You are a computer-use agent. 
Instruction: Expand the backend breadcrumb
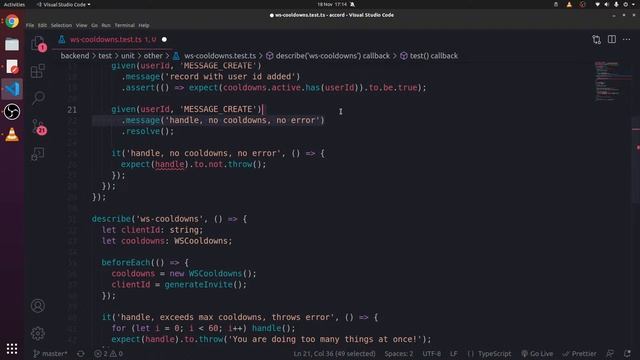[75, 56]
